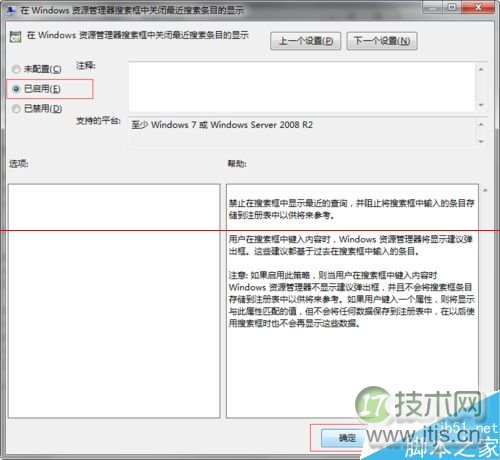Click down arrow of comment box scrollbar

pos(481,105)
